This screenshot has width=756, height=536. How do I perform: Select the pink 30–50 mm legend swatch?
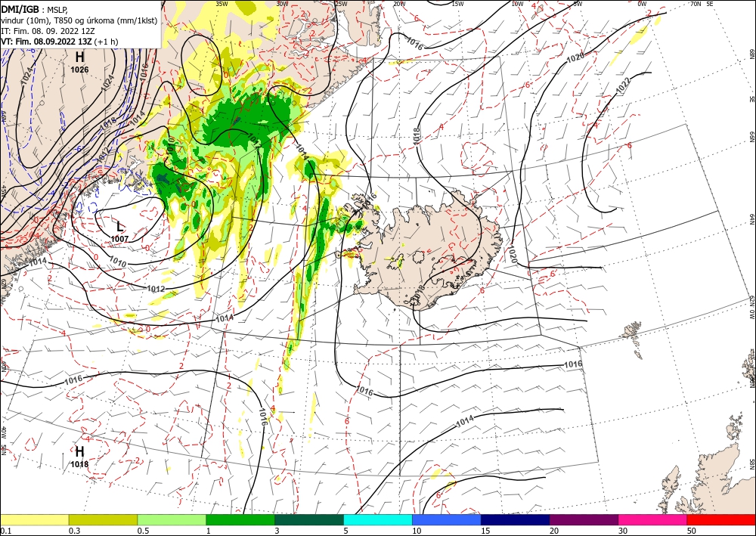tap(653, 519)
